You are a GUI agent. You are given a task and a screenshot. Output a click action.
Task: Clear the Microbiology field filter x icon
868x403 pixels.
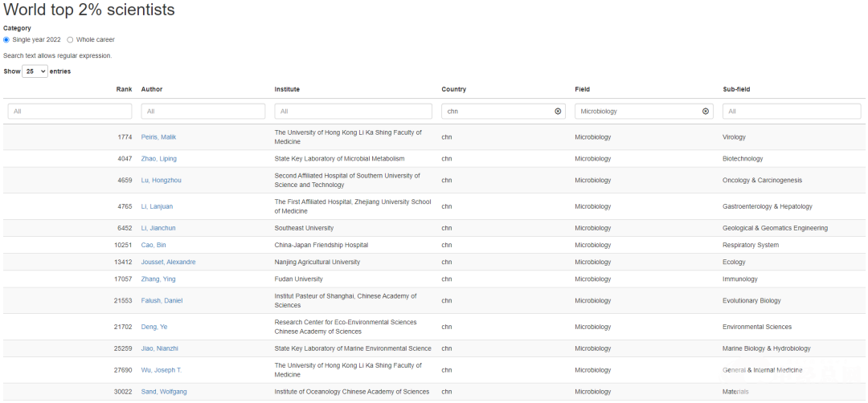coord(706,112)
